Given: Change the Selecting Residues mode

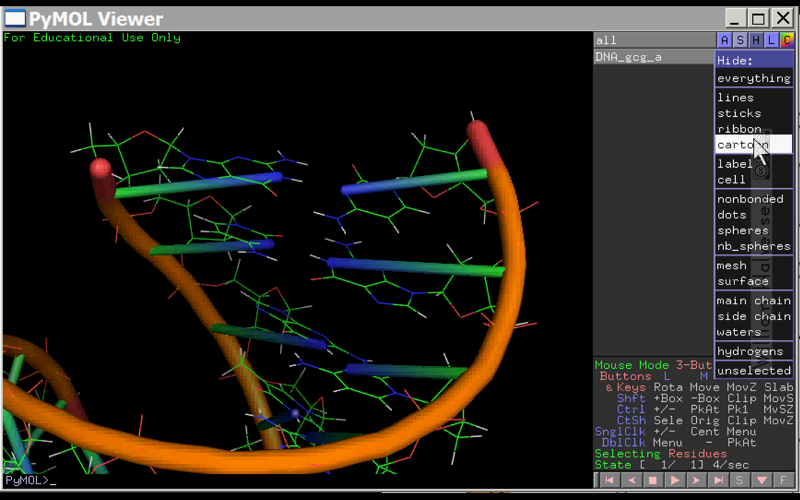Looking at the screenshot, I should coord(661,454).
